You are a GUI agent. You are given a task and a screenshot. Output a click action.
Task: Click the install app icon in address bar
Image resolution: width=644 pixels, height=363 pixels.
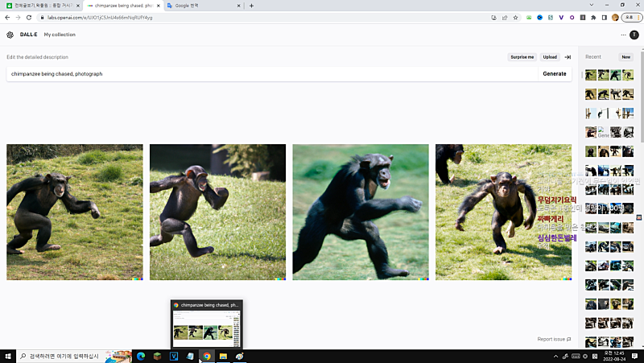494,18
